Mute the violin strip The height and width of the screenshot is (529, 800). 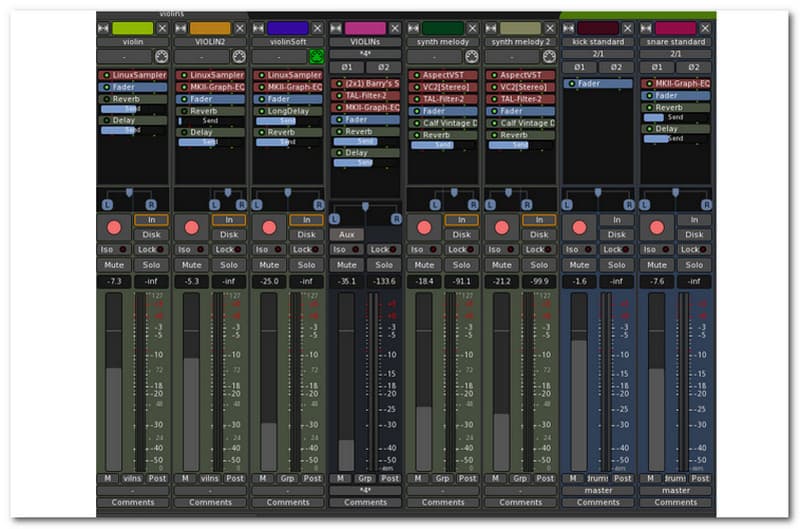pos(114,265)
